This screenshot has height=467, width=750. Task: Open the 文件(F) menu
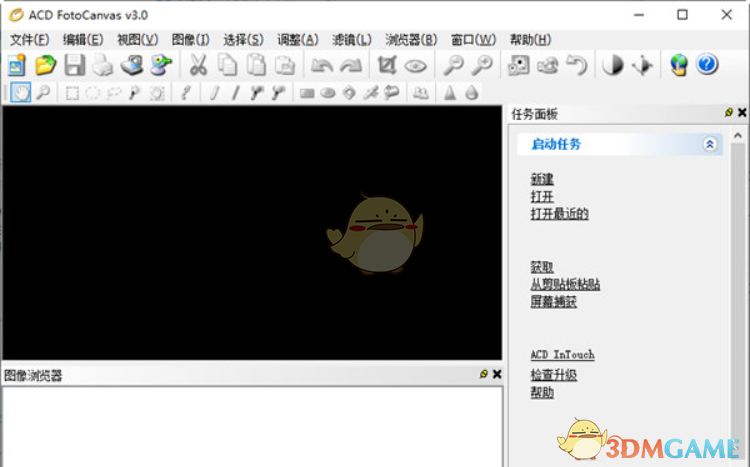click(x=30, y=40)
